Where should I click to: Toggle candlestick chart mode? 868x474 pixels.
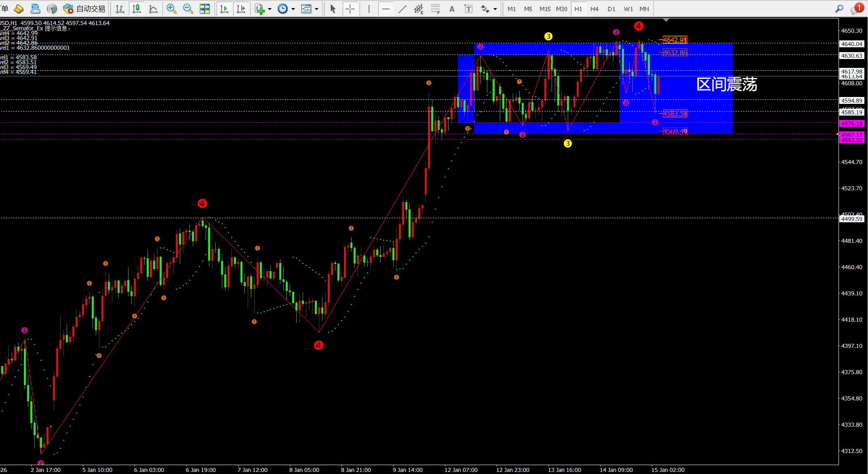pyautogui.click(x=137, y=8)
